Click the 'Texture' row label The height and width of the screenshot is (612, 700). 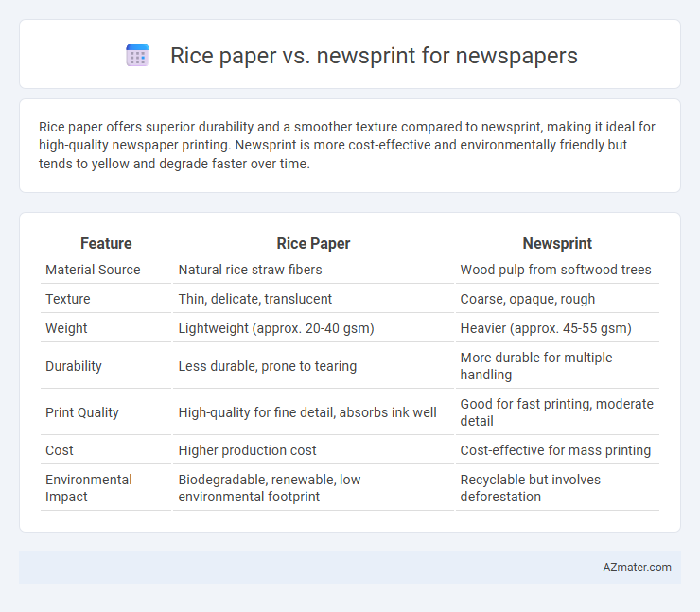tap(68, 299)
